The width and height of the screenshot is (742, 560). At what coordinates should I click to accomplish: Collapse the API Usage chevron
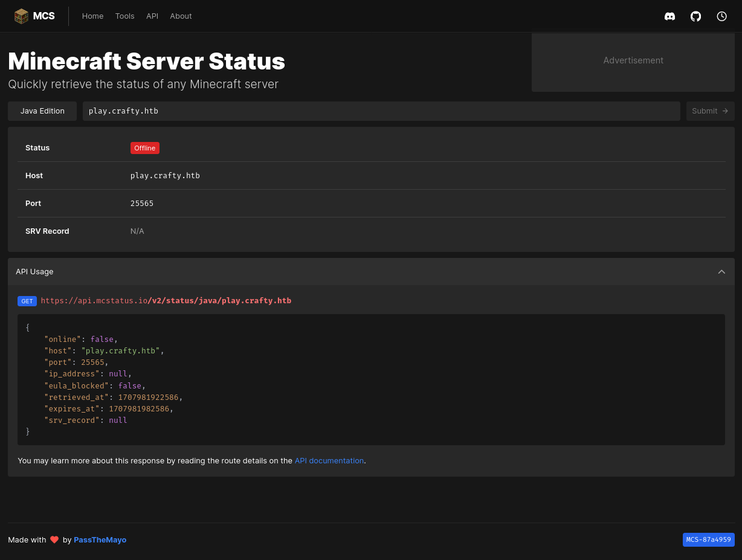coord(721,272)
